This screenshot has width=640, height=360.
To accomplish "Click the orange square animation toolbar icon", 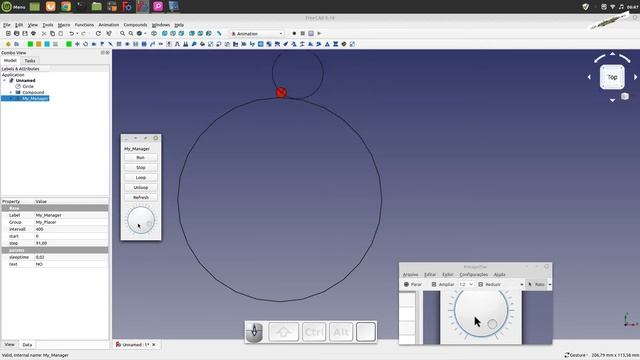I will pos(38,44).
